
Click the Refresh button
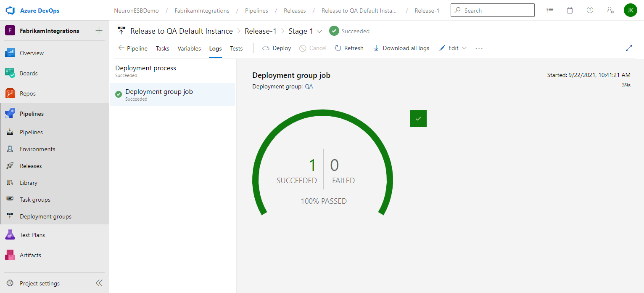click(x=349, y=48)
